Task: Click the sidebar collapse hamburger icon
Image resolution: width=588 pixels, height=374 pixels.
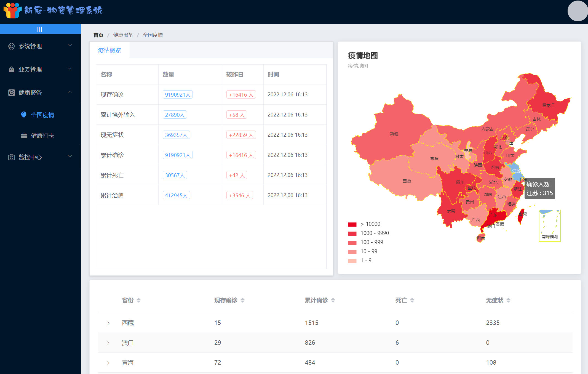Action: tap(39, 29)
